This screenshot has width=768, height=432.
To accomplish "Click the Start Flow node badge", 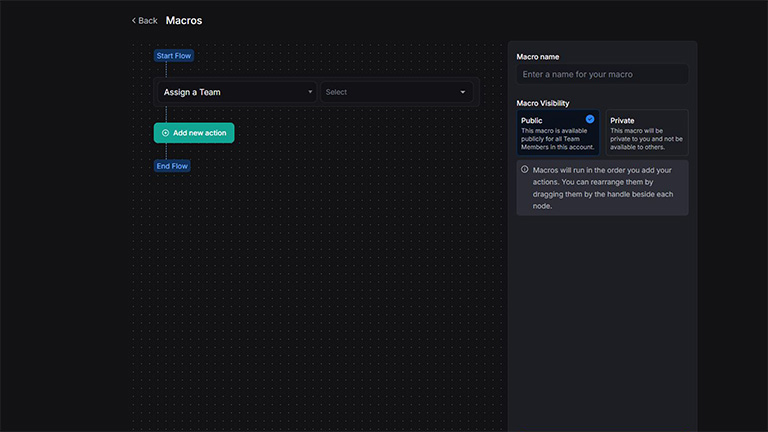I will [173, 56].
